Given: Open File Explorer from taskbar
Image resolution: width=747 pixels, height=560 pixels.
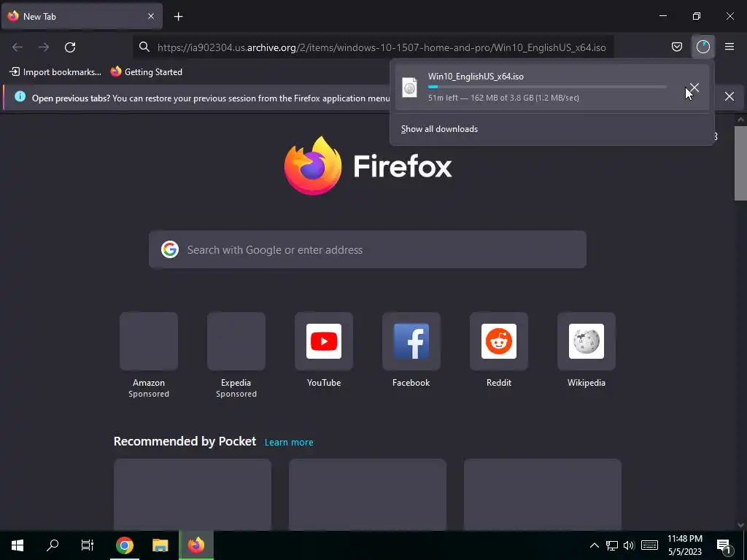Looking at the screenshot, I should (x=160, y=545).
